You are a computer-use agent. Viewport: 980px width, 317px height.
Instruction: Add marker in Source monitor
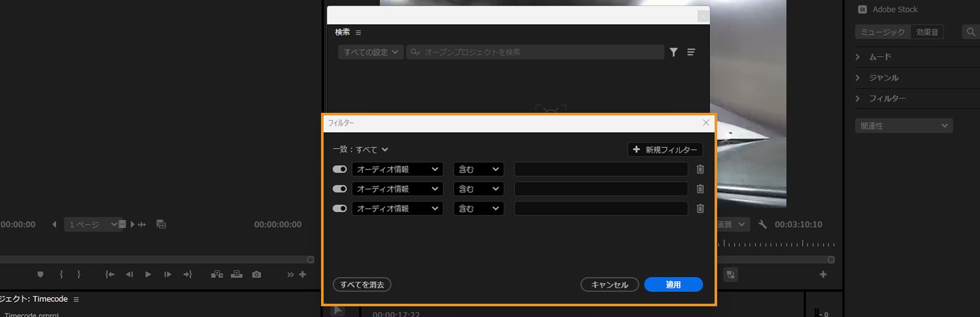(40, 275)
